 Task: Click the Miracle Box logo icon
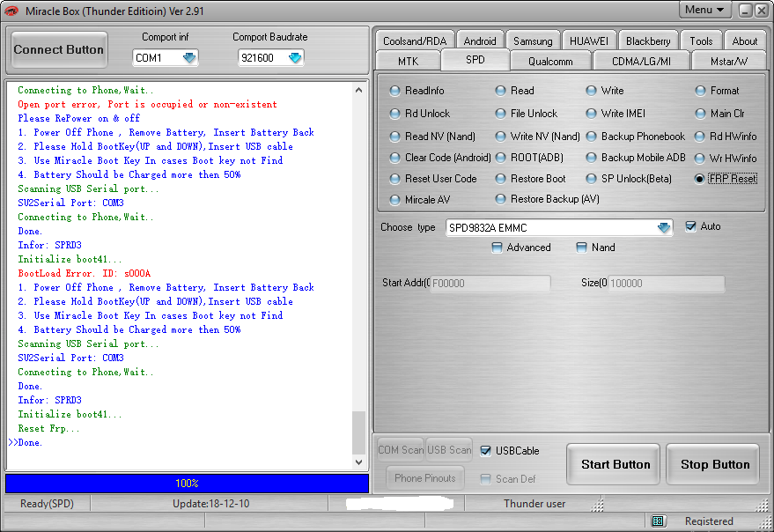point(11,11)
